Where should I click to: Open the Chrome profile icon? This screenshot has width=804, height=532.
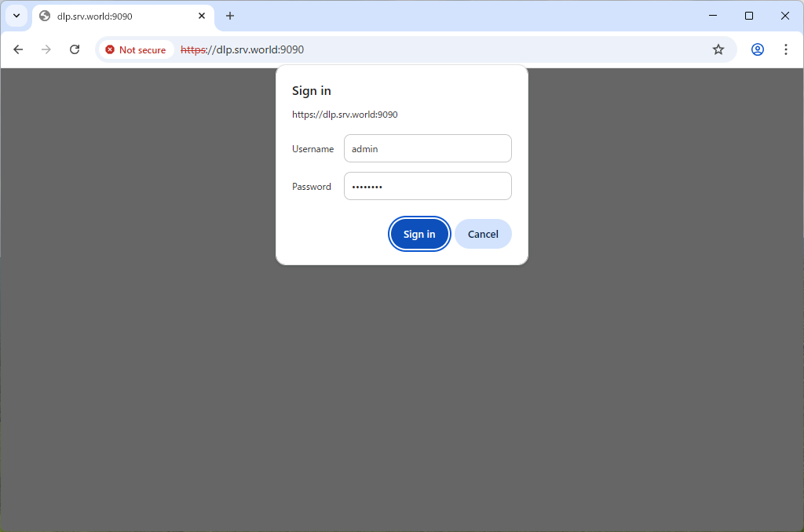point(758,49)
